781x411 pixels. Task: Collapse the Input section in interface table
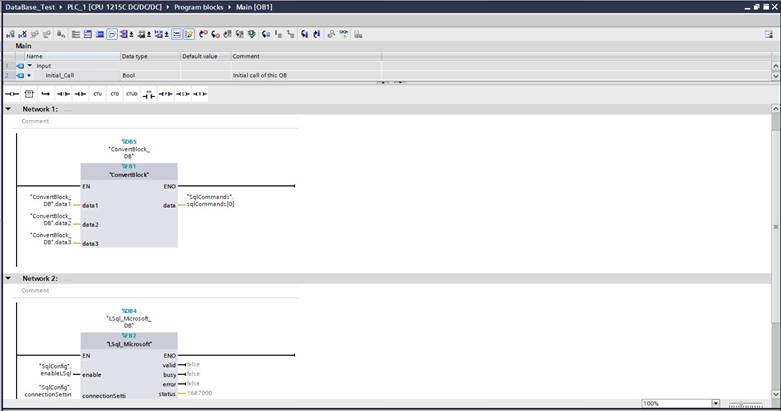(29, 66)
